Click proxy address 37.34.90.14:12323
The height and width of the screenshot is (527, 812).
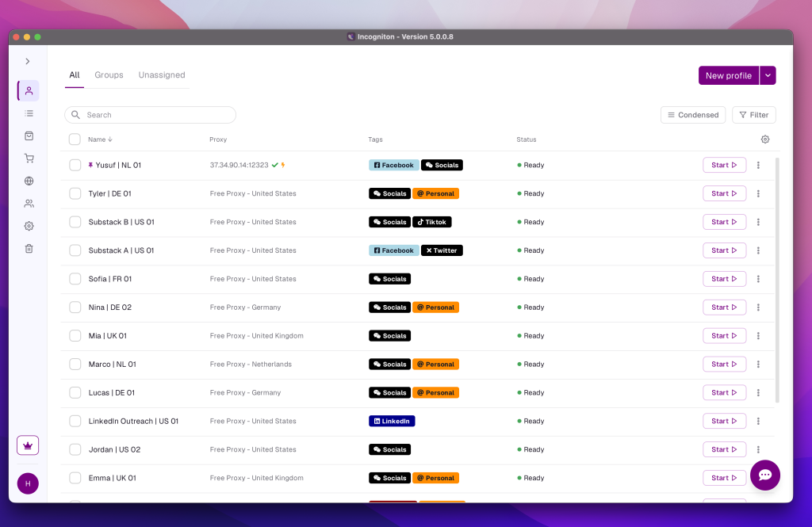tap(239, 165)
